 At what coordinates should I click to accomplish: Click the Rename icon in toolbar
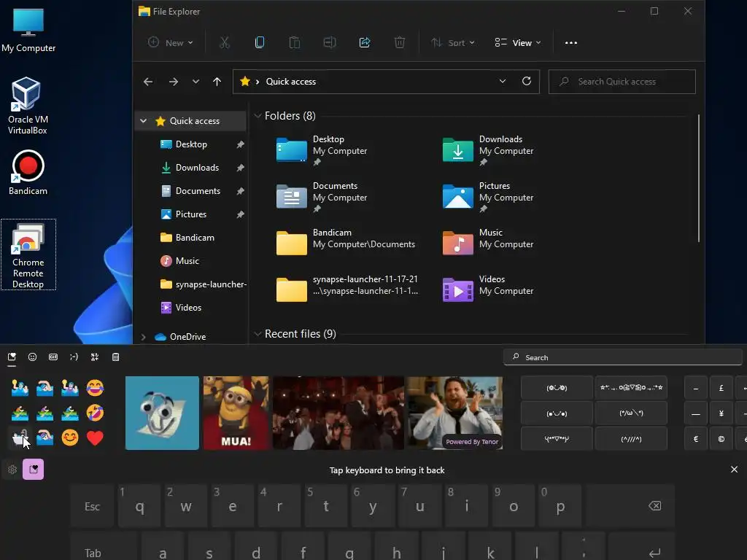coord(330,43)
